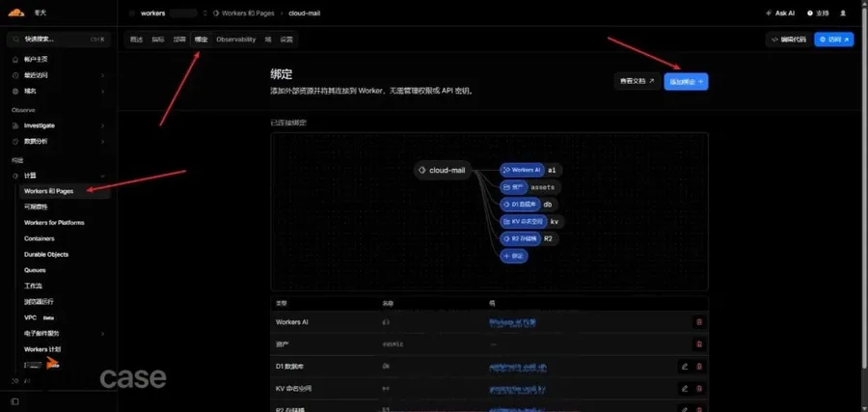The width and height of the screenshot is (868, 412).
Task: Delete the KV 命名空间 binding
Action: (699, 389)
